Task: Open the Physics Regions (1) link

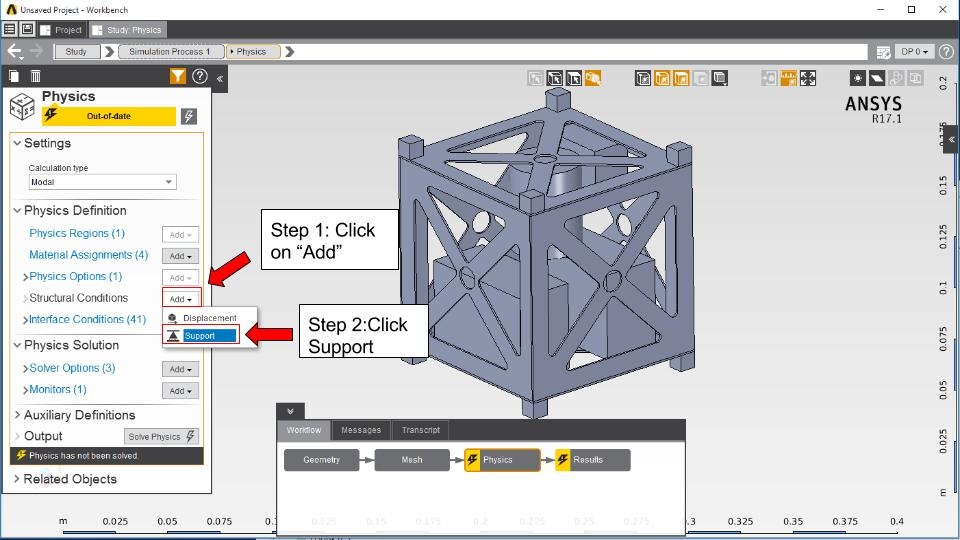Action: 77,233
